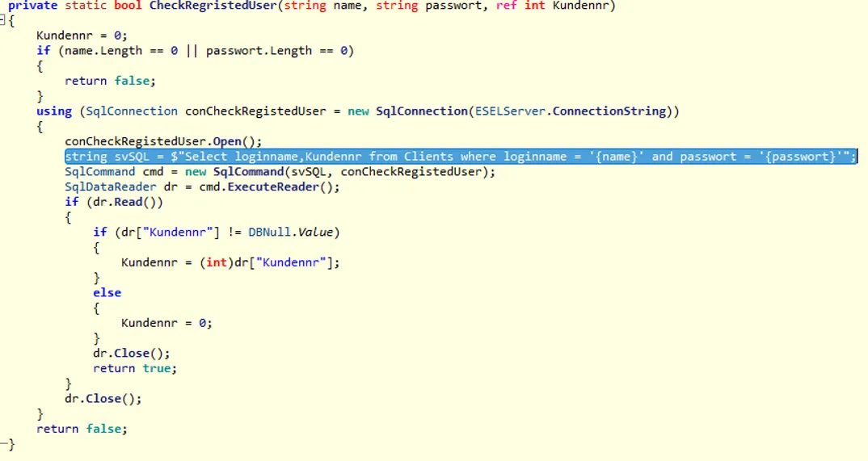This screenshot has height=461, width=868.
Task: Collapse the CheckRegristedUser method outline marker
Action: pos(3,20)
